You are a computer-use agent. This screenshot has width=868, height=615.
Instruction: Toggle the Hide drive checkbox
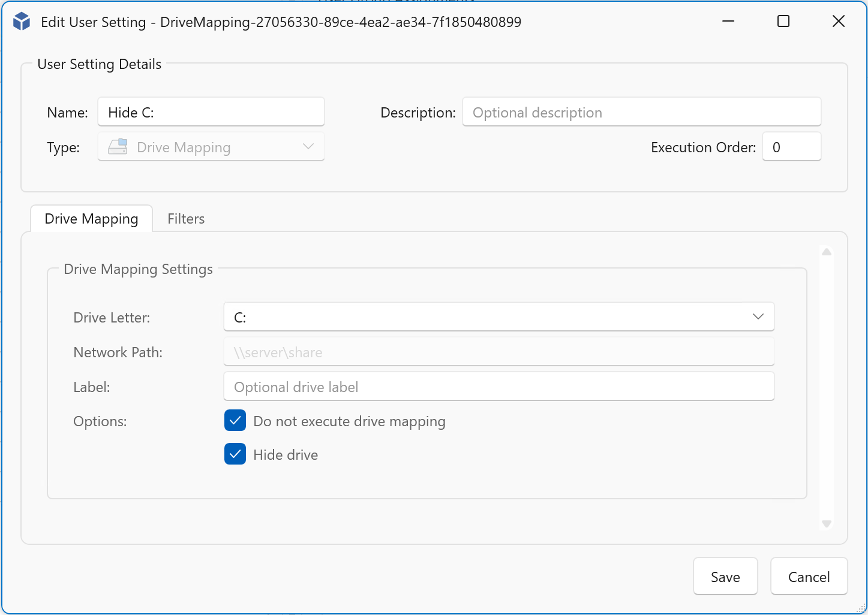(235, 454)
